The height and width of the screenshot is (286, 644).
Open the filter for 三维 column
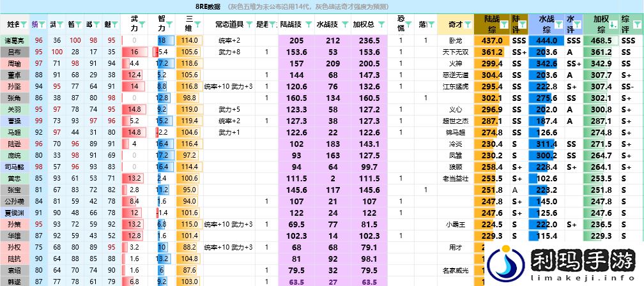tap(197, 25)
